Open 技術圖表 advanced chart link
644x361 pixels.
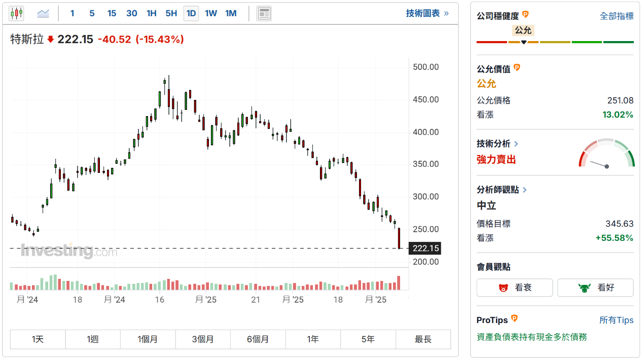427,13
